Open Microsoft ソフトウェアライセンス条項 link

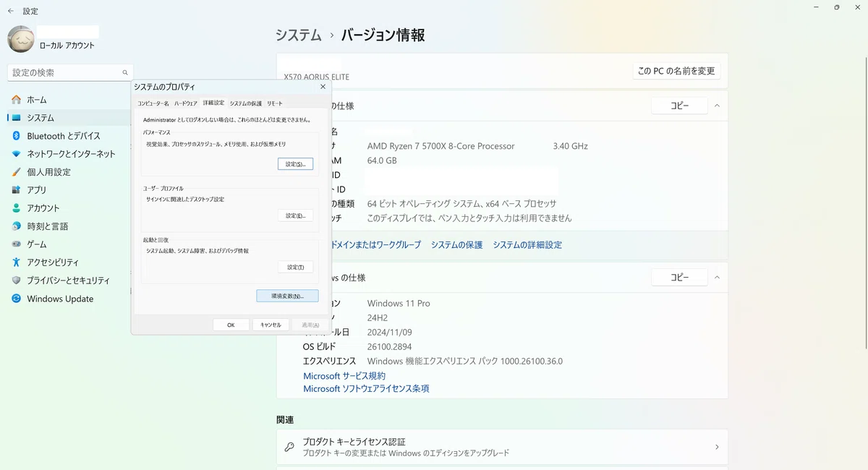(366, 388)
